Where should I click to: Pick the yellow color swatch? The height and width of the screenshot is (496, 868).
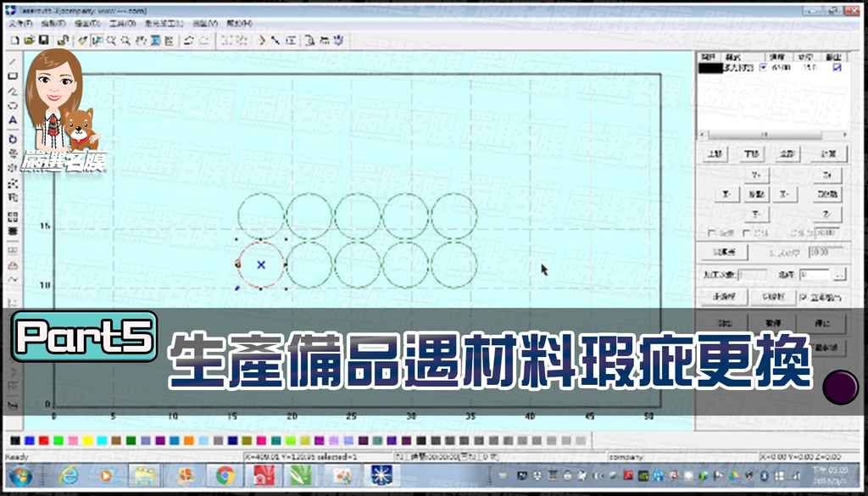click(87, 441)
